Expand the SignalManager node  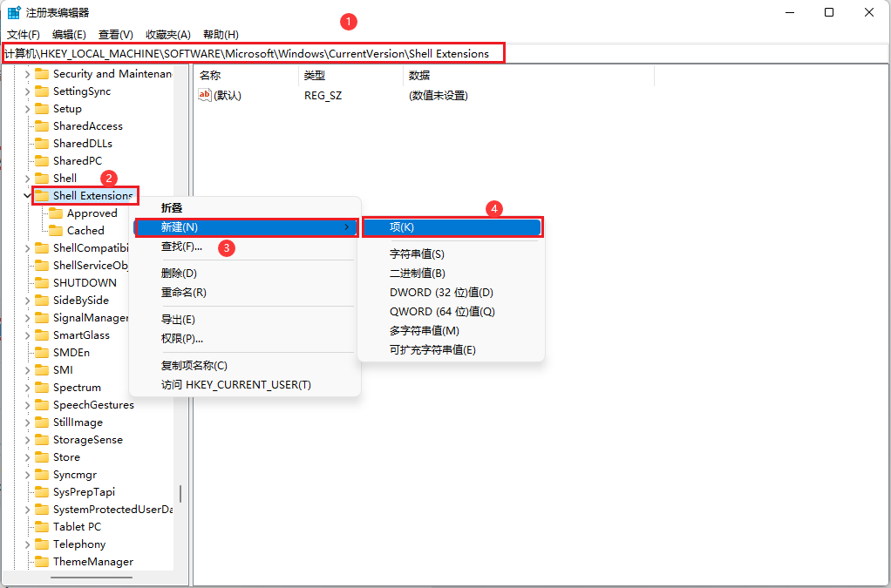tap(27, 317)
